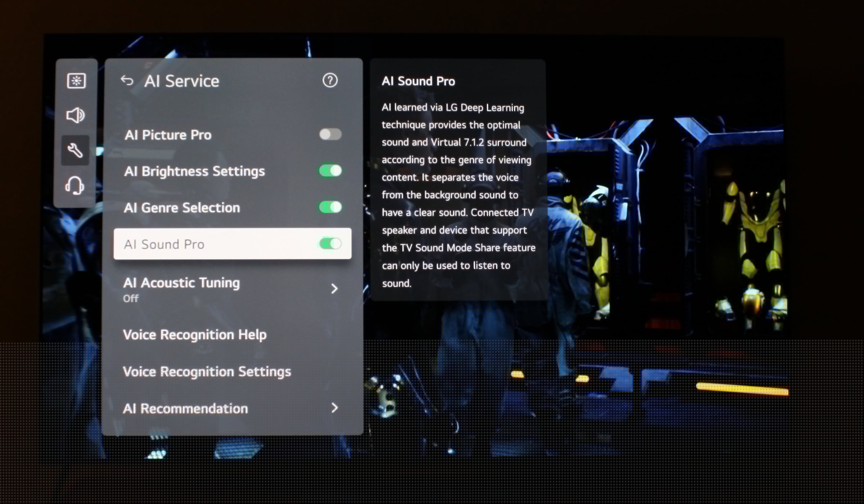Toggle the AI Sound Pro switch
This screenshot has height=504, width=864.
coord(330,244)
